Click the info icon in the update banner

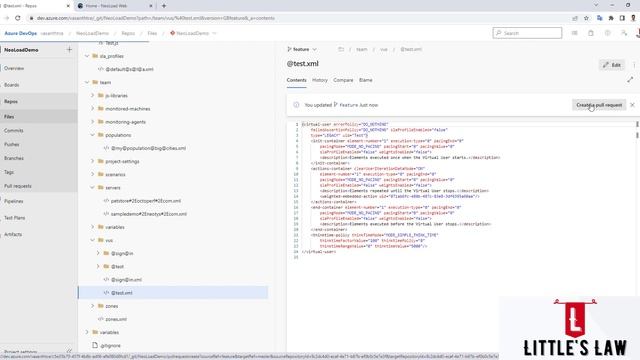(x=296, y=105)
